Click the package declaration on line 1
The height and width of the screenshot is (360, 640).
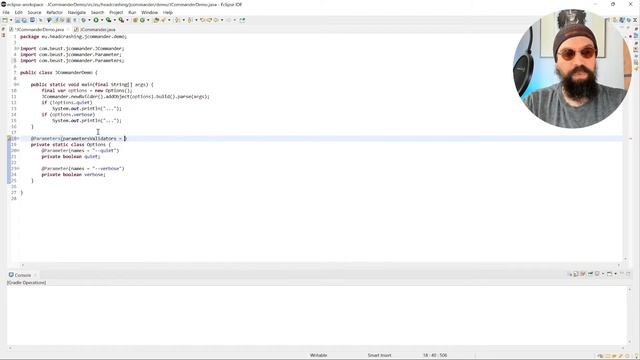click(x=73, y=36)
